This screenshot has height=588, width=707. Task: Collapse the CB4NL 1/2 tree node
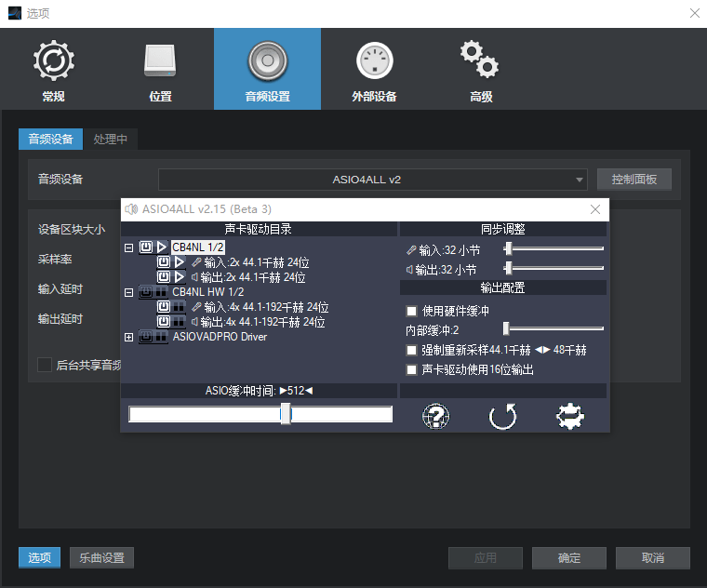click(128, 247)
